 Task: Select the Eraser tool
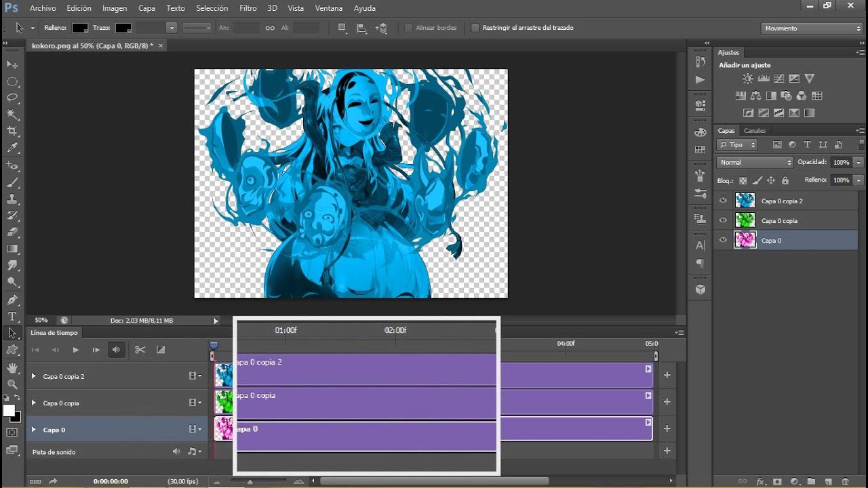pos(12,232)
